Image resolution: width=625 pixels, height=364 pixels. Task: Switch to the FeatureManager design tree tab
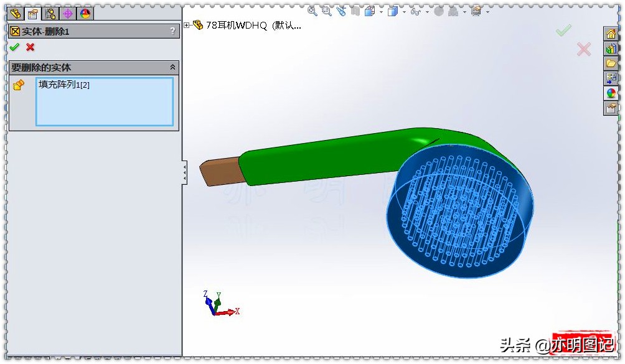(x=15, y=12)
